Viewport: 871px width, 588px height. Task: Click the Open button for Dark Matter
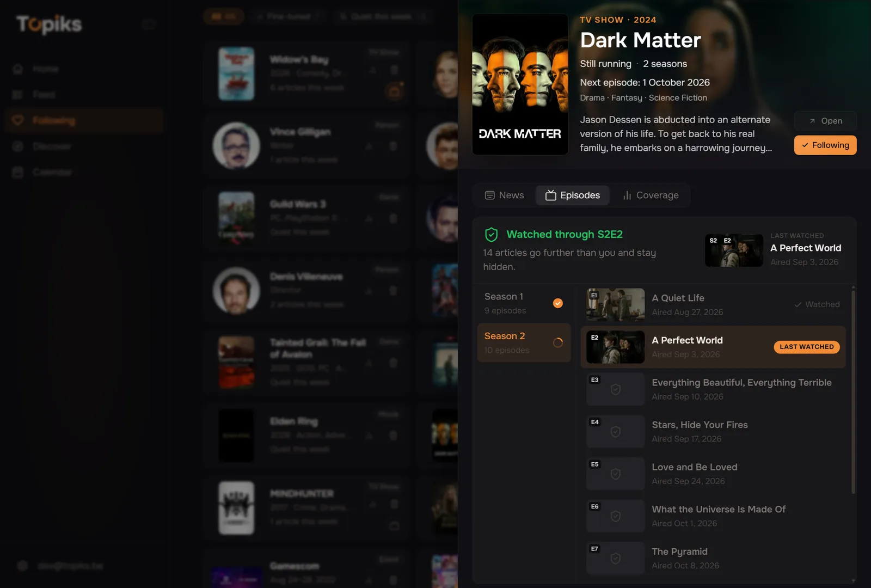click(825, 121)
